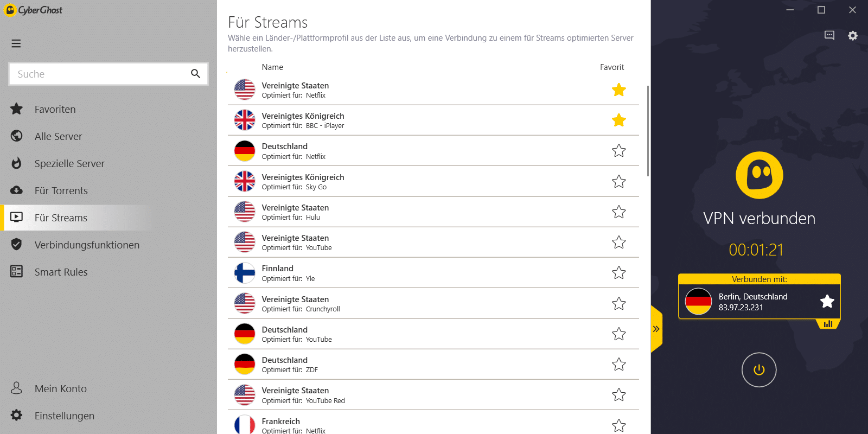Open the feedback chat icon

829,36
